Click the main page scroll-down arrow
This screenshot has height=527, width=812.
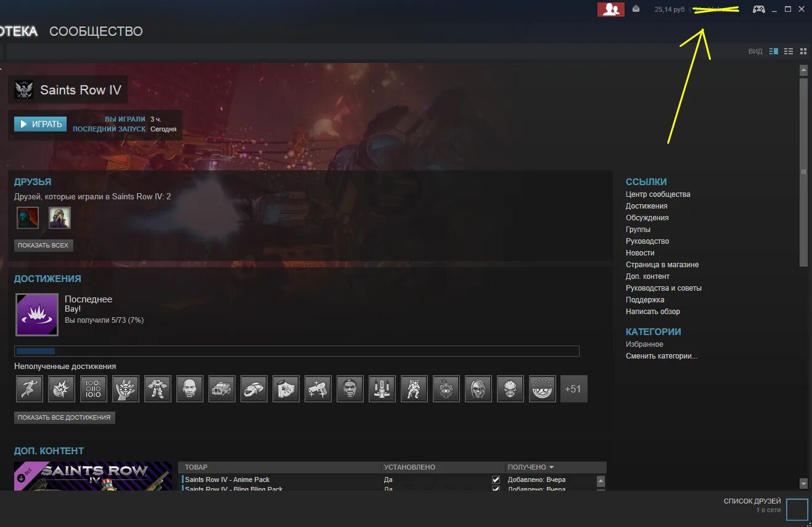[x=803, y=483]
